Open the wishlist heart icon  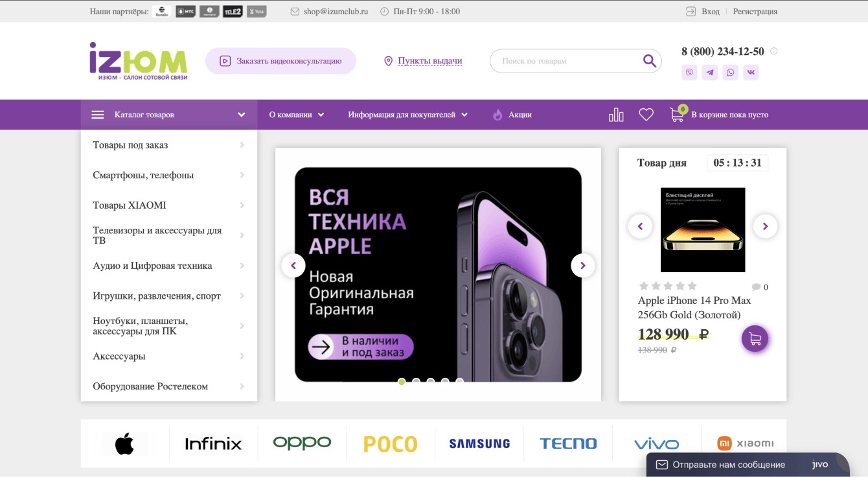click(x=646, y=115)
